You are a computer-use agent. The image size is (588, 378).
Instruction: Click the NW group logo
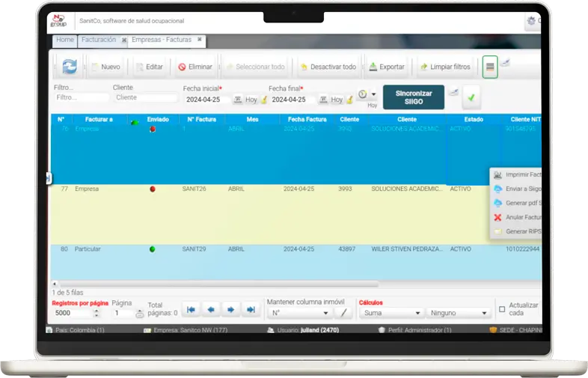point(58,21)
